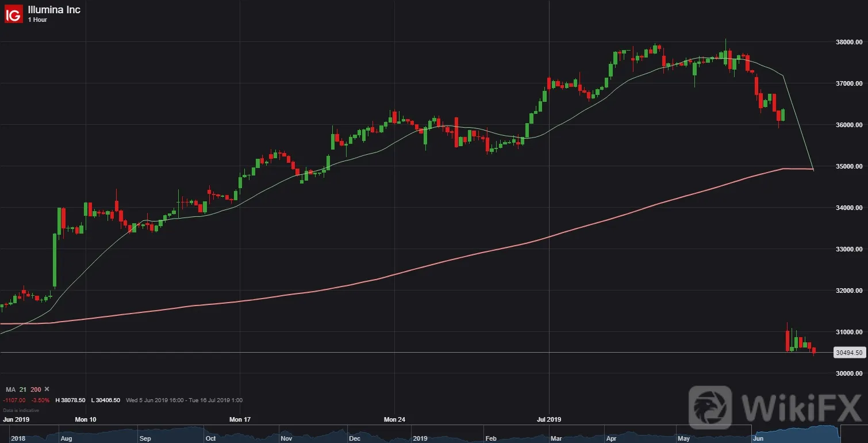Click the high value H 38078.50
868x443 pixels.
tap(70, 400)
